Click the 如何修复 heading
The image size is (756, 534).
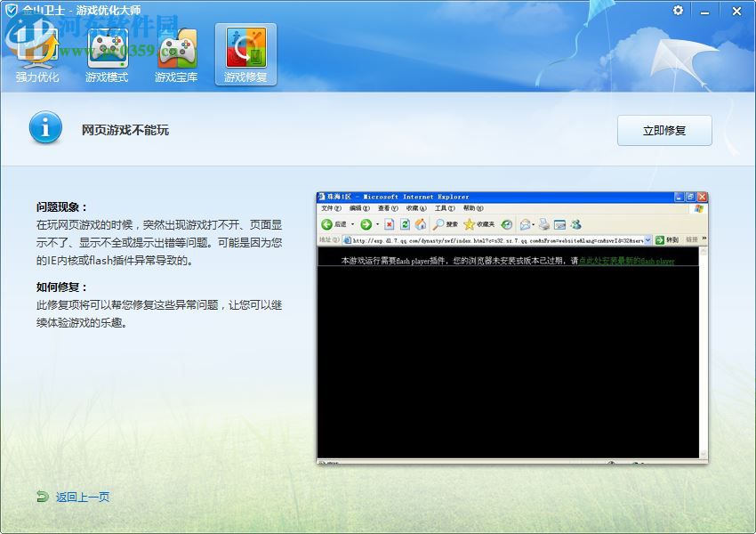coord(61,287)
